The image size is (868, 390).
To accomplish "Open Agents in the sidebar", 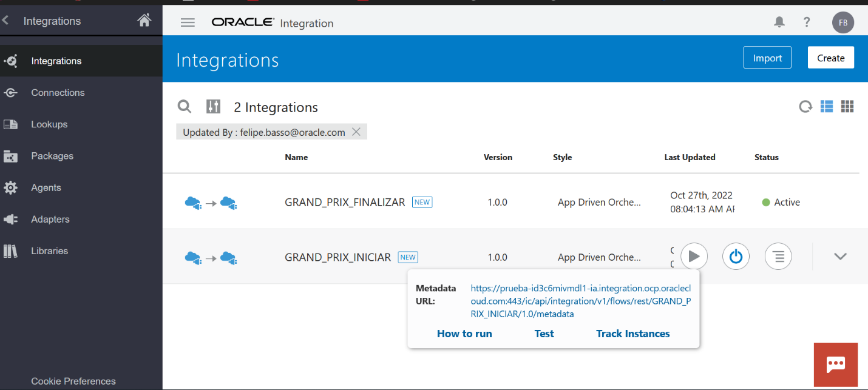I will tap(81, 187).
